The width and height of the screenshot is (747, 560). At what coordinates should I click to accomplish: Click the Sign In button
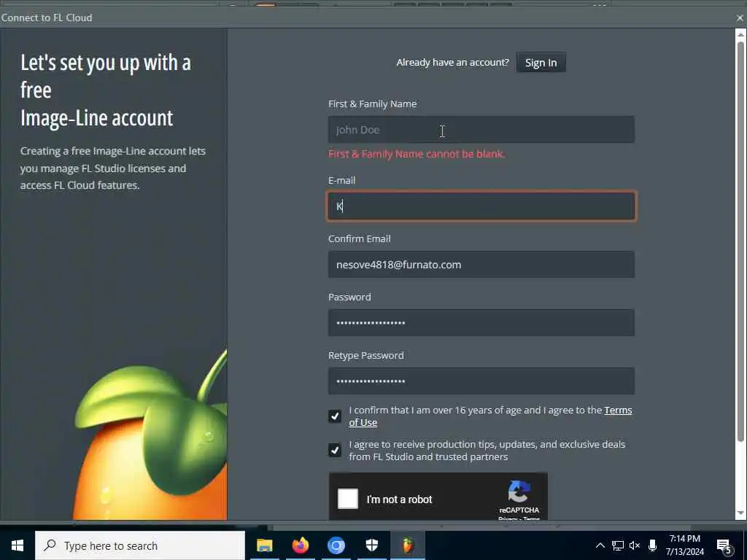coord(541,63)
